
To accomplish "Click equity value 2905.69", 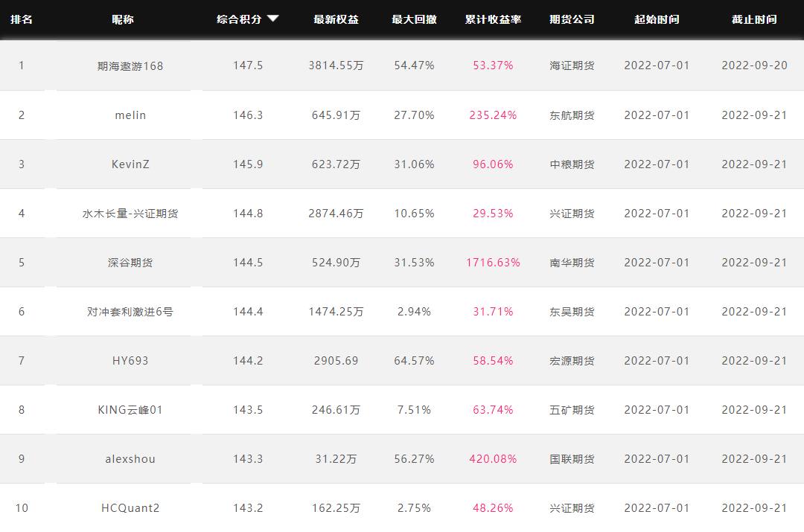I will tap(336, 361).
